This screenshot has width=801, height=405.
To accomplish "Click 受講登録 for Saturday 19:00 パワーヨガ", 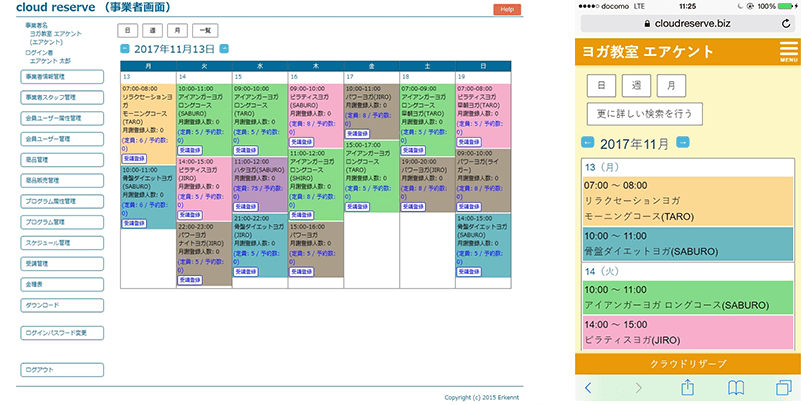I will pos(413,206).
